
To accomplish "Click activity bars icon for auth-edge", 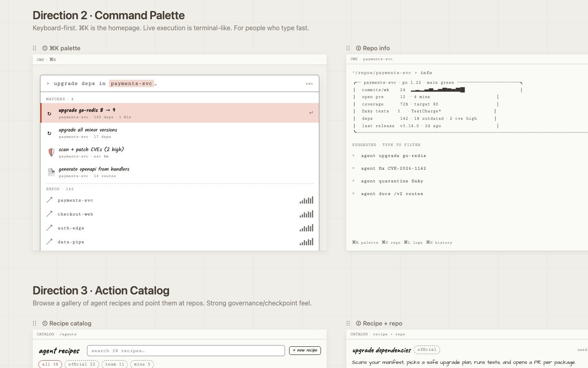I will [x=306, y=228].
